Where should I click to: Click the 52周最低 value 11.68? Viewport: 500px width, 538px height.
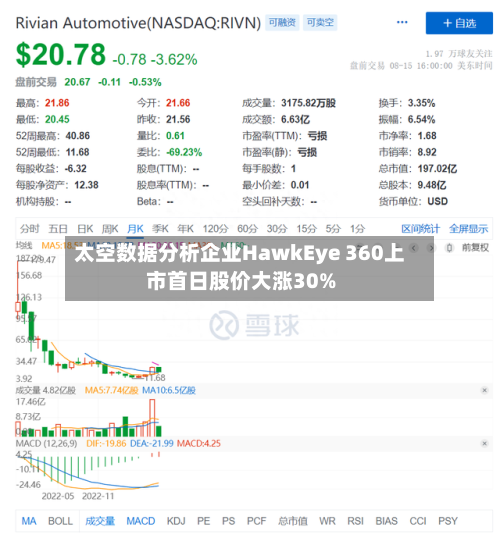[77, 152]
